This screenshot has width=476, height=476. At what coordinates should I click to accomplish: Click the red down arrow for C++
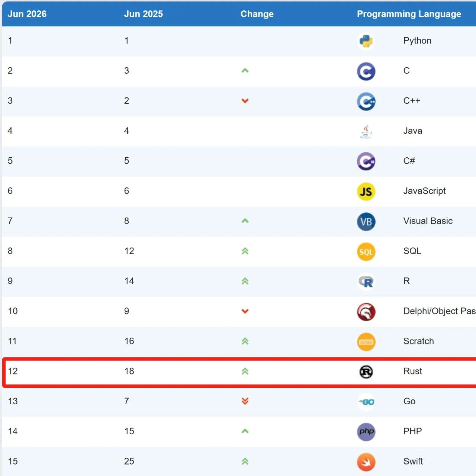pyautogui.click(x=245, y=101)
